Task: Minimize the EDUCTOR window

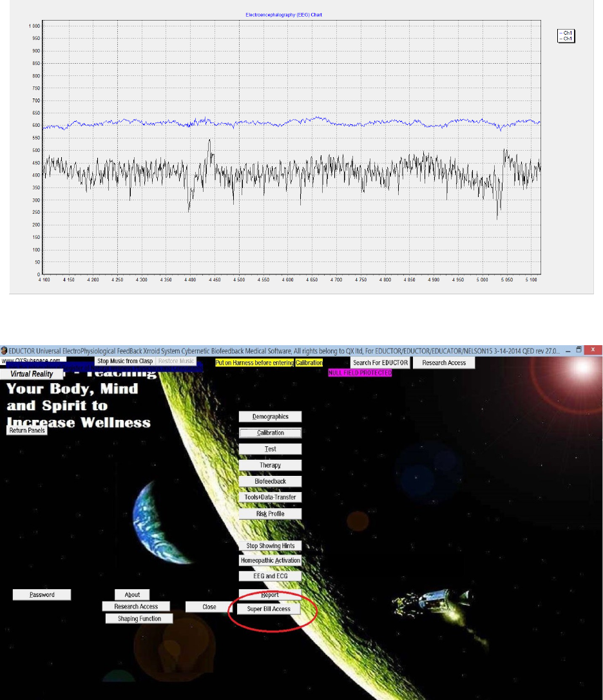Action: pos(568,351)
